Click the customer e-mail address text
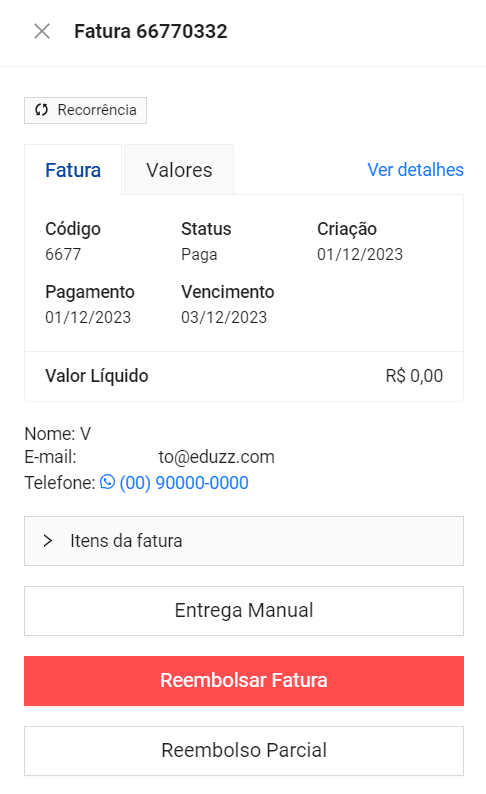This screenshot has height=794, width=486. pyautogui.click(x=216, y=457)
